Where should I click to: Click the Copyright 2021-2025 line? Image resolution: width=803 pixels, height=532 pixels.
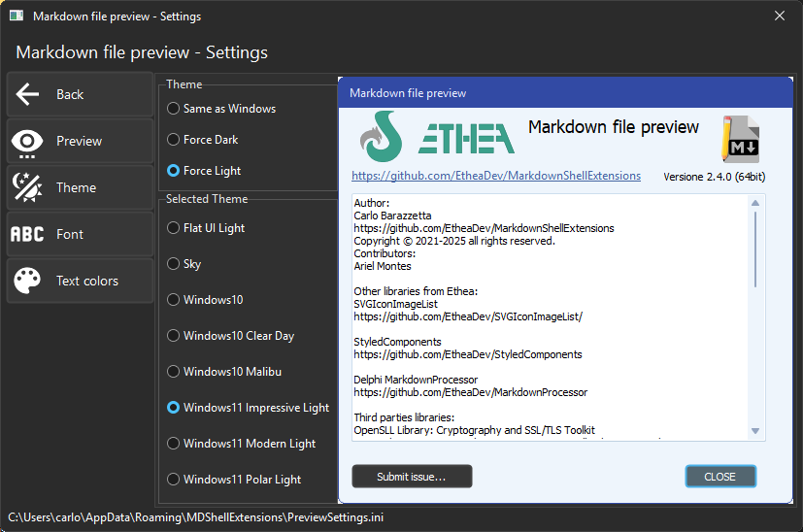tap(454, 241)
